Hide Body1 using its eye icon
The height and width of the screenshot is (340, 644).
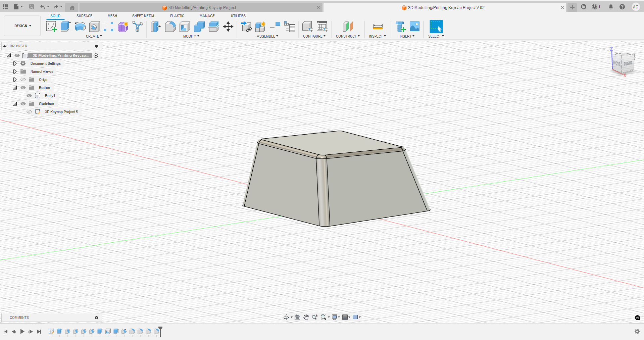(29, 96)
